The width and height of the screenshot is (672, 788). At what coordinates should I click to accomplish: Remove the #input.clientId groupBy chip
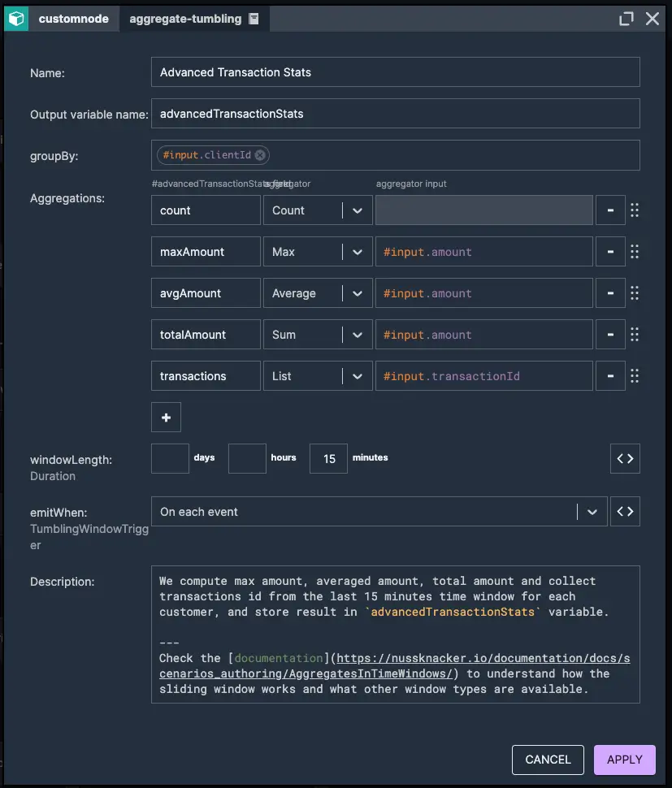pos(260,155)
